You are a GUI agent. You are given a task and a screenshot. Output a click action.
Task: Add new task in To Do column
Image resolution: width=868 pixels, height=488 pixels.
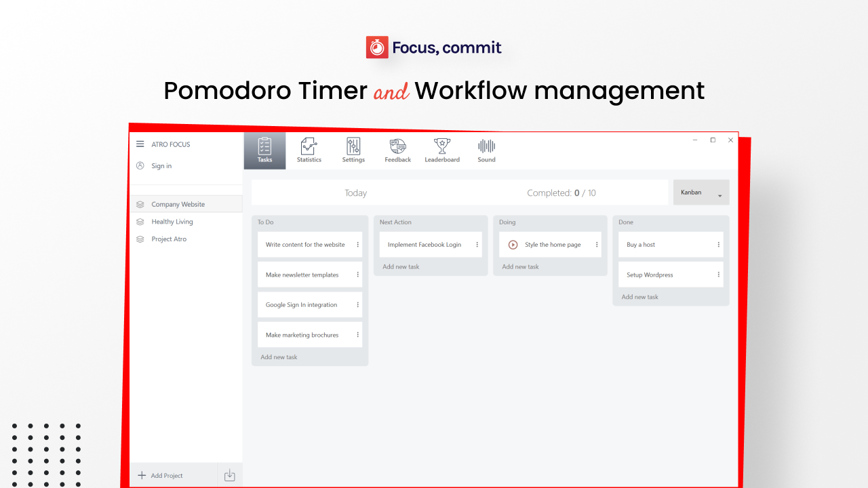coord(279,357)
